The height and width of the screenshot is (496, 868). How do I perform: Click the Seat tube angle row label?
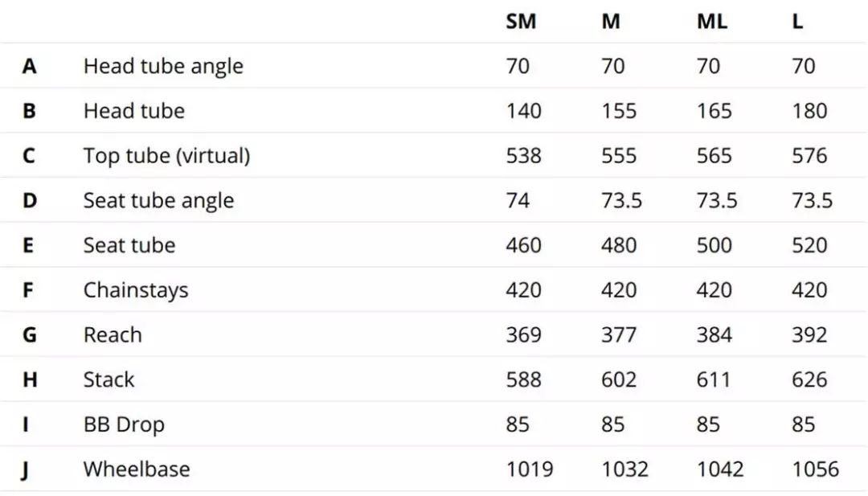158,200
